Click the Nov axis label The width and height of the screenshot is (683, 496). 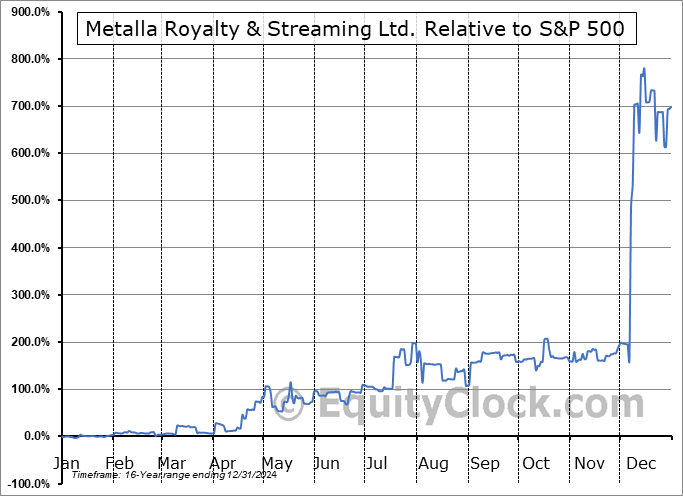click(x=589, y=463)
